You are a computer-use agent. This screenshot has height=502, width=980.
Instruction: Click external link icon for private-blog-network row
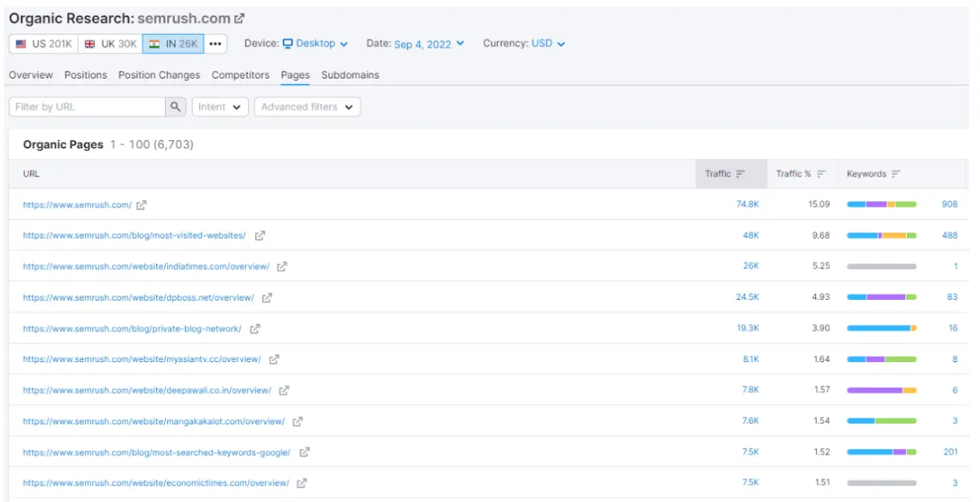pos(254,329)
